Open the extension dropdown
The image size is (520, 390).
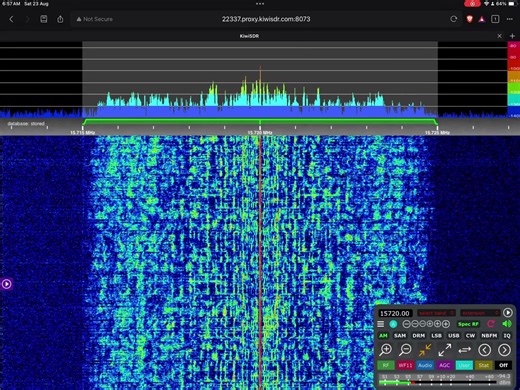click(x=480, y=313)
